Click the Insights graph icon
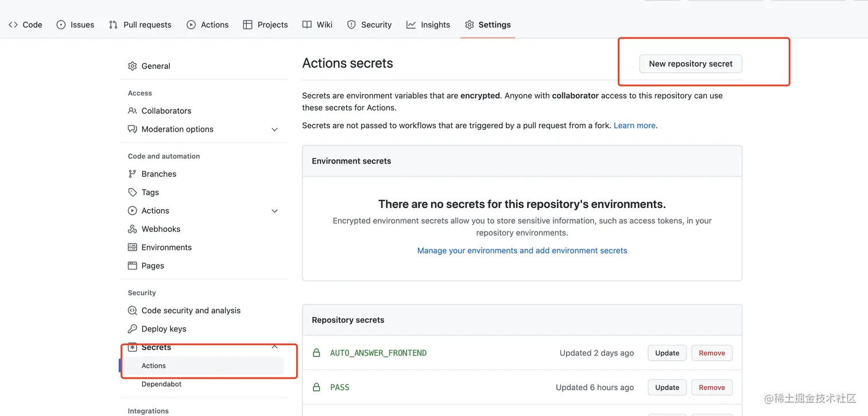The height and width of the screenshot is (416, 868). click(x=411, y=25)
